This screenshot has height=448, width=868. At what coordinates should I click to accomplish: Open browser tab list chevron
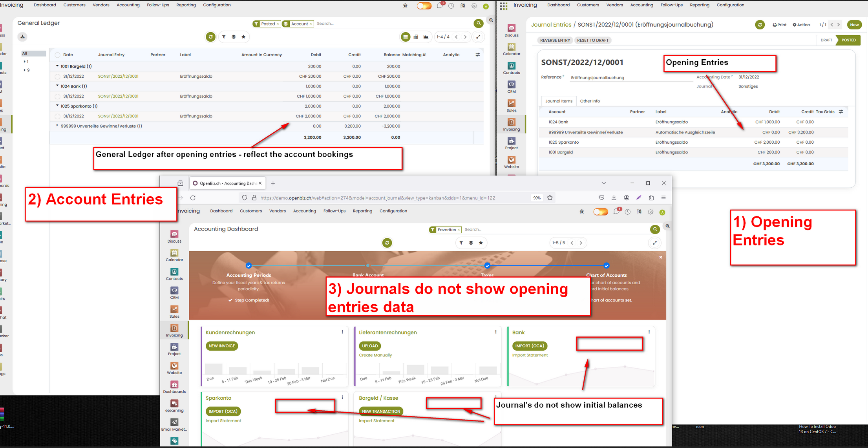click(604, 183)
